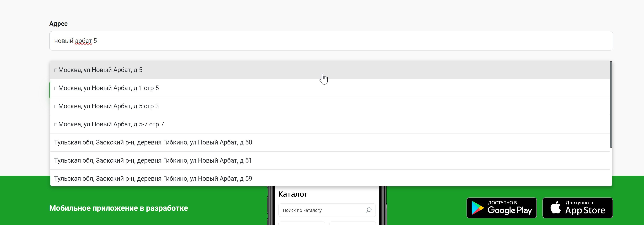Click Мобильное приложение в разработке text
Image resolution: width=644 pixels, height=225 pixels.
pos(119,208)
